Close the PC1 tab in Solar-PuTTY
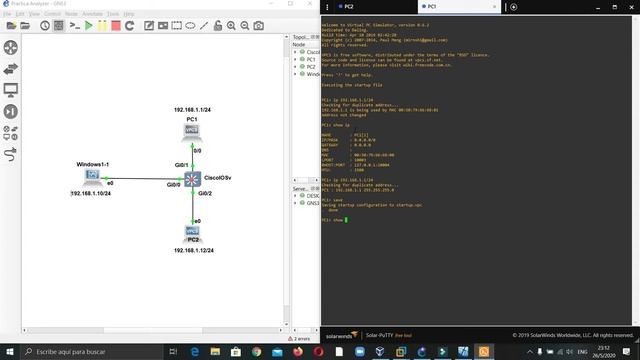Image resolution: width=640 pixels, height=360 pixels. coord(494,7)
